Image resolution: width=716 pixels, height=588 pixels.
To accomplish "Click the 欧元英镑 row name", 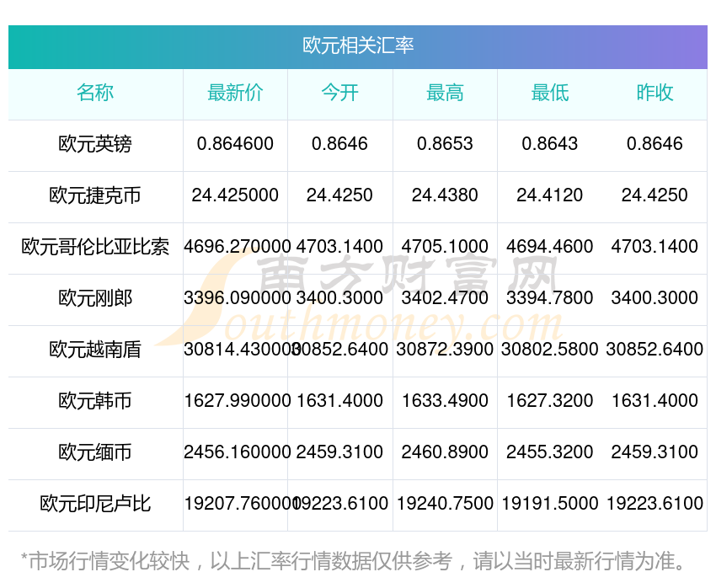I will (x=95, y=144).
